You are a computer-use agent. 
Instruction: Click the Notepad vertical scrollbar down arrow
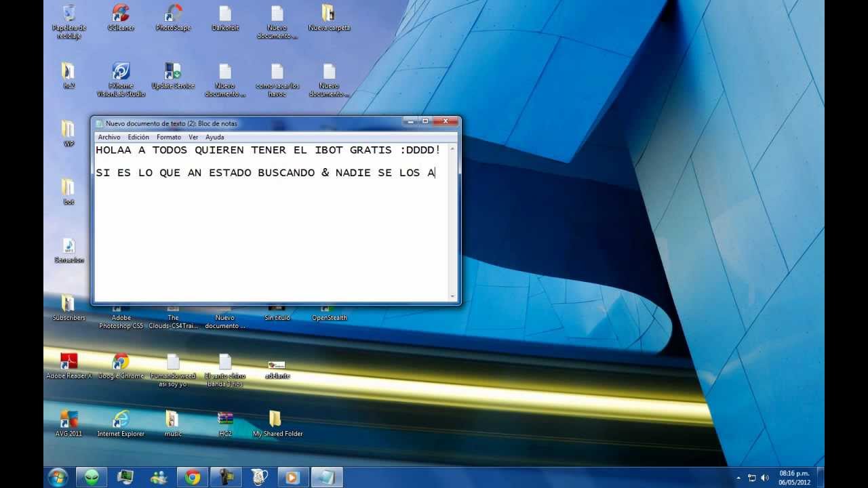[x=453, y=296]
